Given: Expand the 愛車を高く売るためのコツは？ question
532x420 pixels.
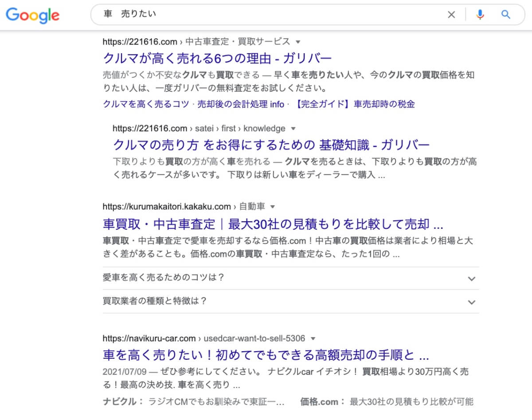Looking at the screenshot, I should (291, 278).
